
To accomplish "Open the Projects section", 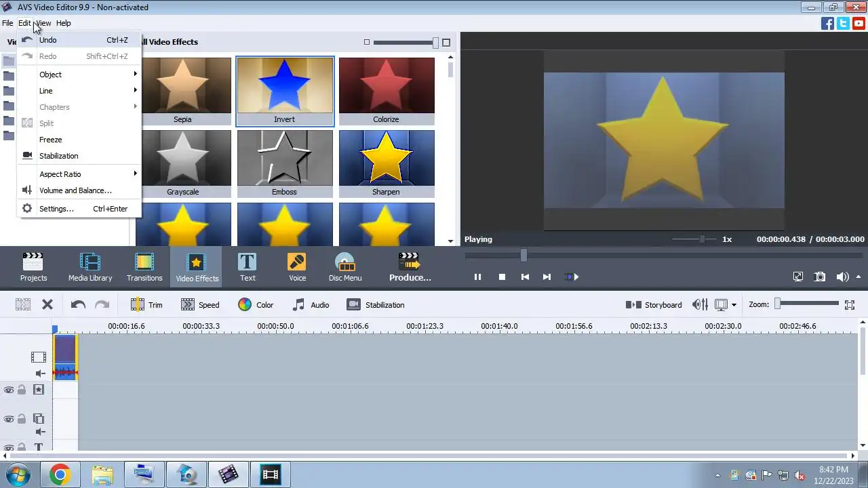I will click(x=33, y=266).
